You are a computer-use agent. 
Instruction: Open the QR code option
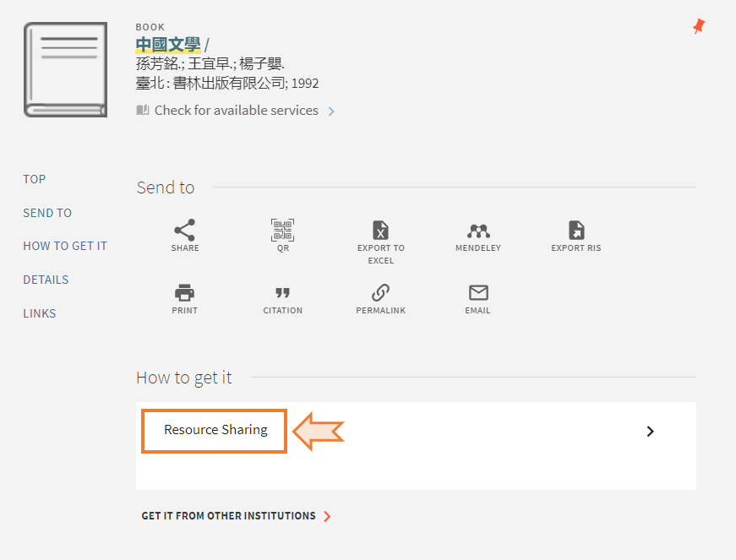coord(282,230)
